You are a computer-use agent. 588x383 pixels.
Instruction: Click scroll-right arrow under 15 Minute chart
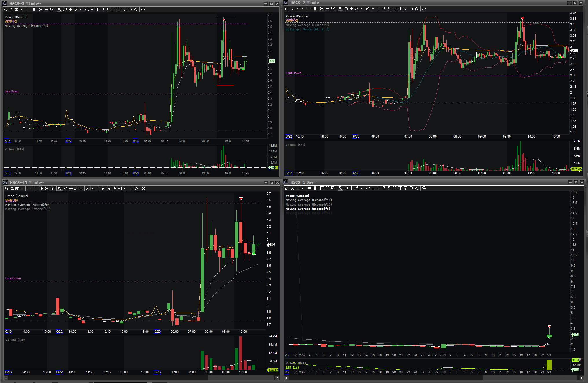point(277,378)
